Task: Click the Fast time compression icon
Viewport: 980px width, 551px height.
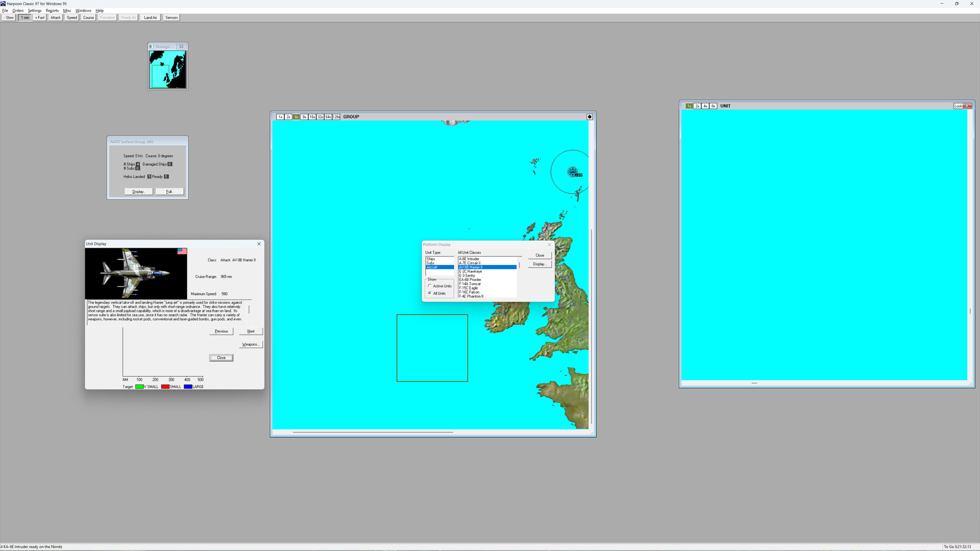Action: click(39, 17)
